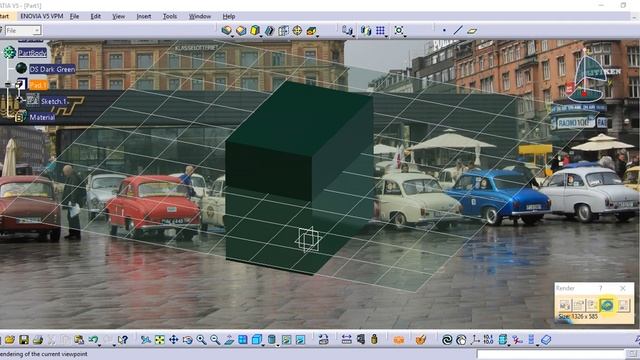Click the What's This help icon

click(123, 340)
